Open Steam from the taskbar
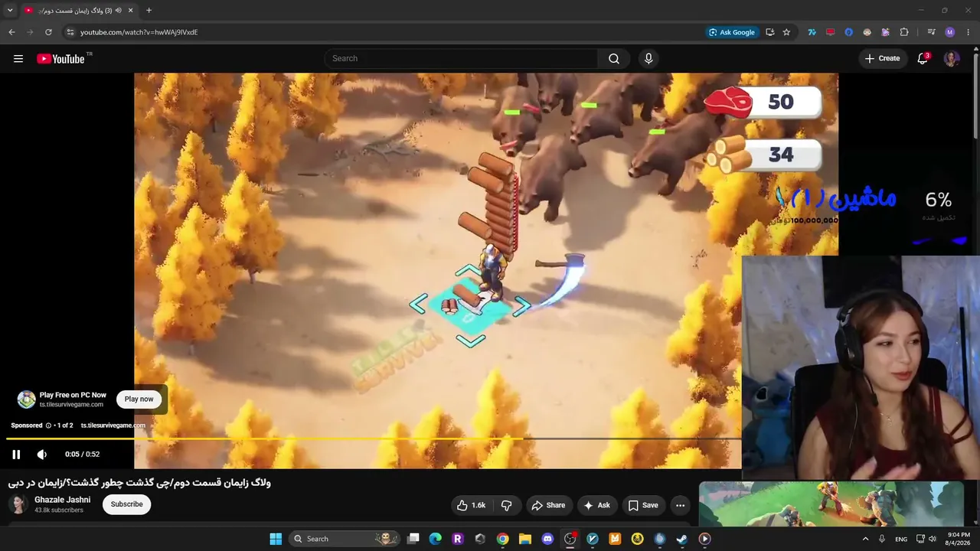The height and width of the screenshot is (551, 980). coord(682,539)
